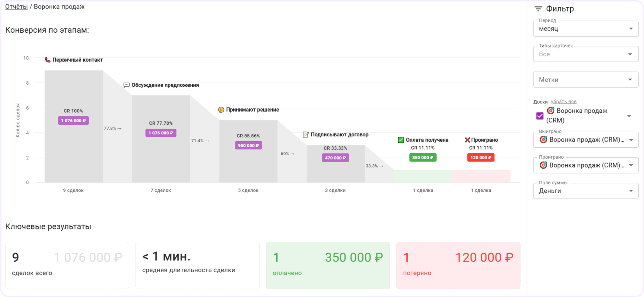The image size is (644, 297).
Task: Click the 3 сделки axis label
Action: coord(335,190)
